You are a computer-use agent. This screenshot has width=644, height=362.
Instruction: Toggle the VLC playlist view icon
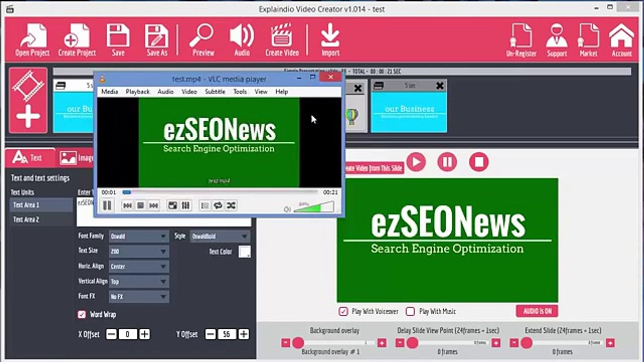point(204,205)
